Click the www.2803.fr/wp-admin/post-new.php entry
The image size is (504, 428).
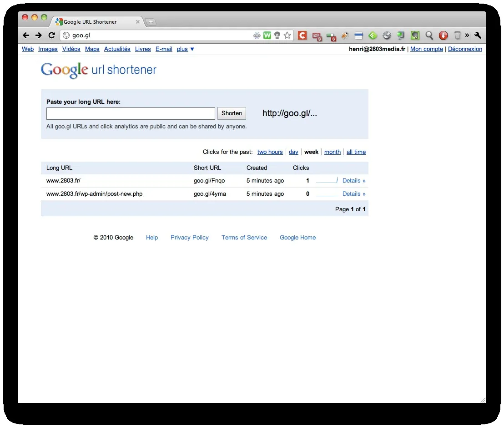tap(95, 194)
